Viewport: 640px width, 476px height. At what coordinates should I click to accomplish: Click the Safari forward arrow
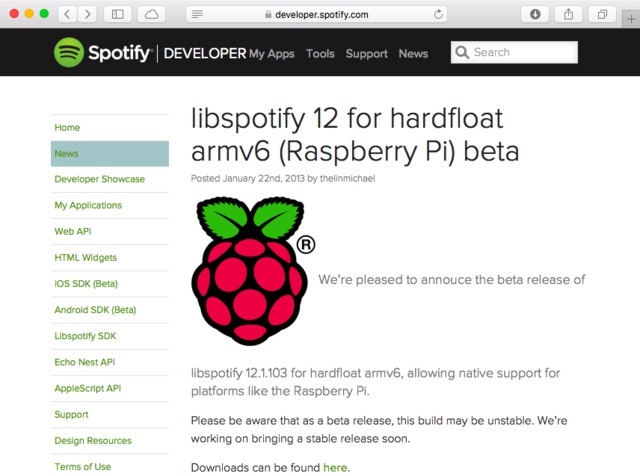click(87, 14)
